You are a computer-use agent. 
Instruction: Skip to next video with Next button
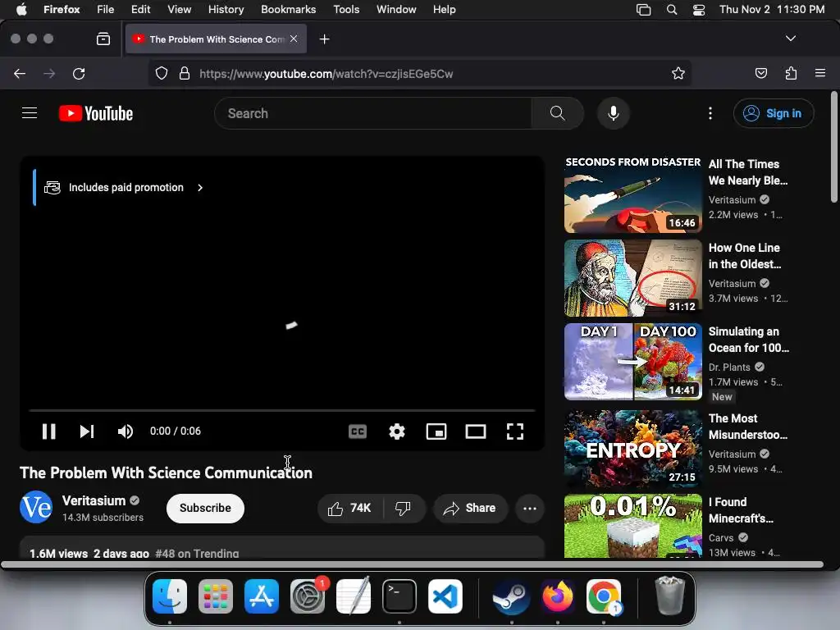[87, 431]
